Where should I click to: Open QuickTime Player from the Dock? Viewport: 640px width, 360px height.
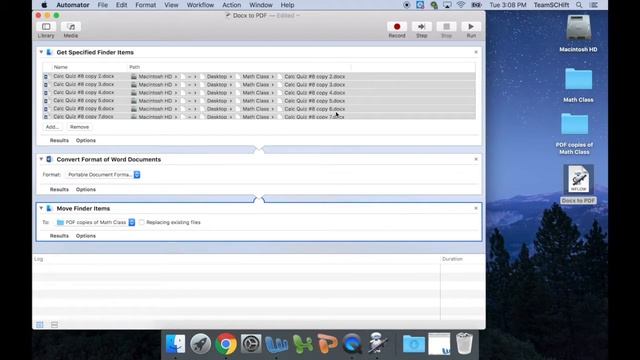point(352,344)
